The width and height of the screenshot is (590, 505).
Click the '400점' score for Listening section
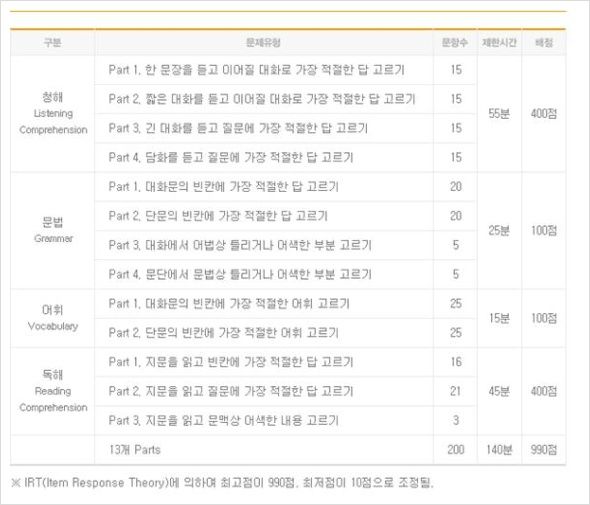coord(544,114)
